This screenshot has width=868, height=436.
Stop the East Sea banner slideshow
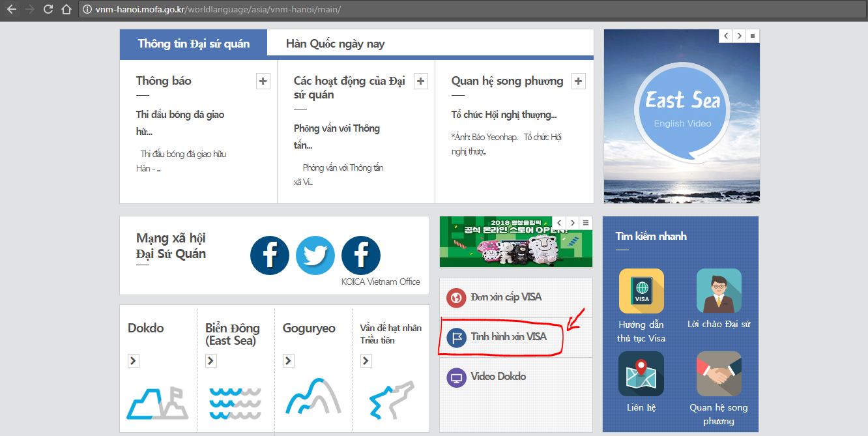click(x=753, y=36)
